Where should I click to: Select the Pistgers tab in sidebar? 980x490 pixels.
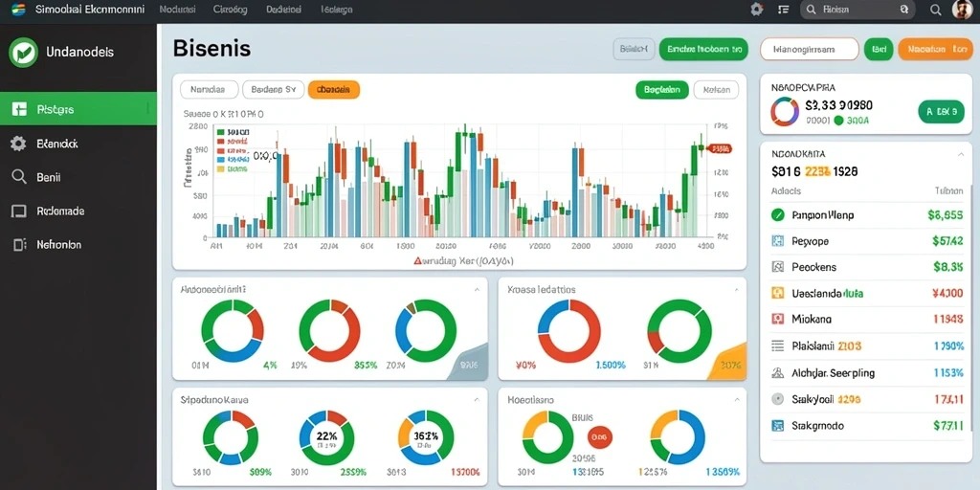coord(78,109)
